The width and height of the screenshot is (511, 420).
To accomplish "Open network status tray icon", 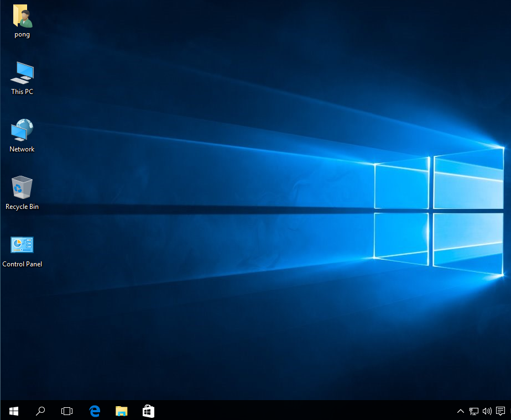I will click(x=474, y=411).
